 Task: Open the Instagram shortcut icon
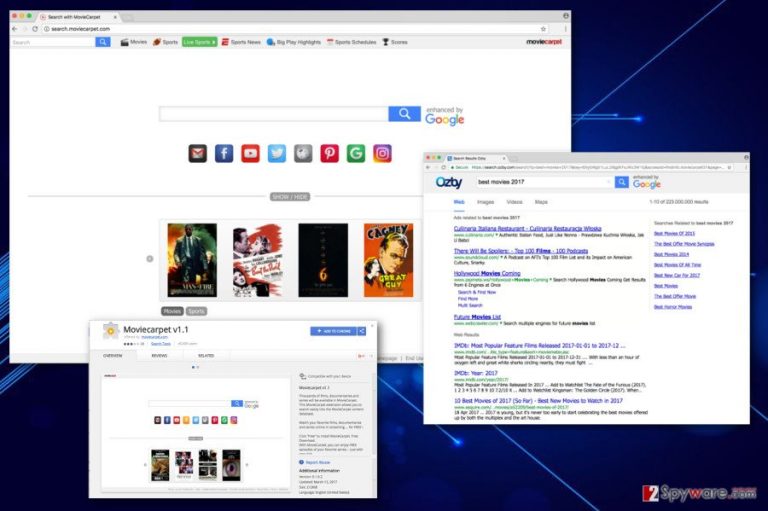[x=383, y=153]
